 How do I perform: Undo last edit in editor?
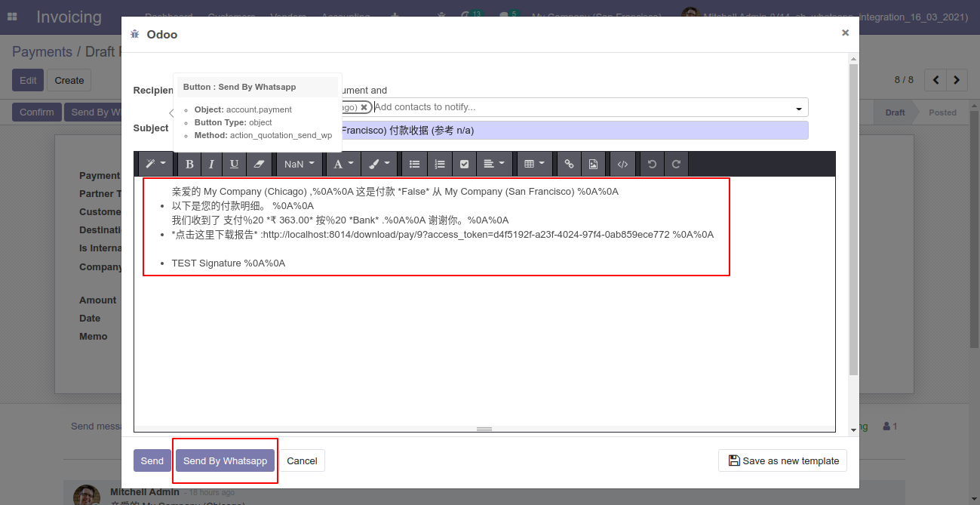(652, 164)
